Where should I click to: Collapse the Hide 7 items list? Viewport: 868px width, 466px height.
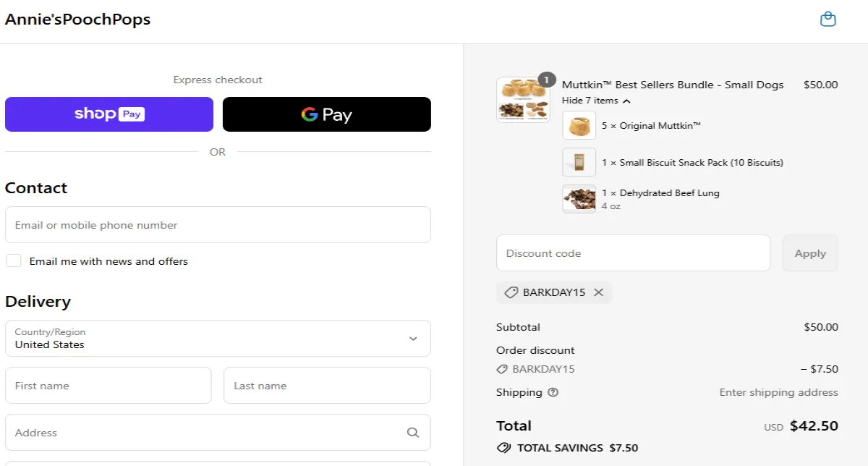(596, 101)
